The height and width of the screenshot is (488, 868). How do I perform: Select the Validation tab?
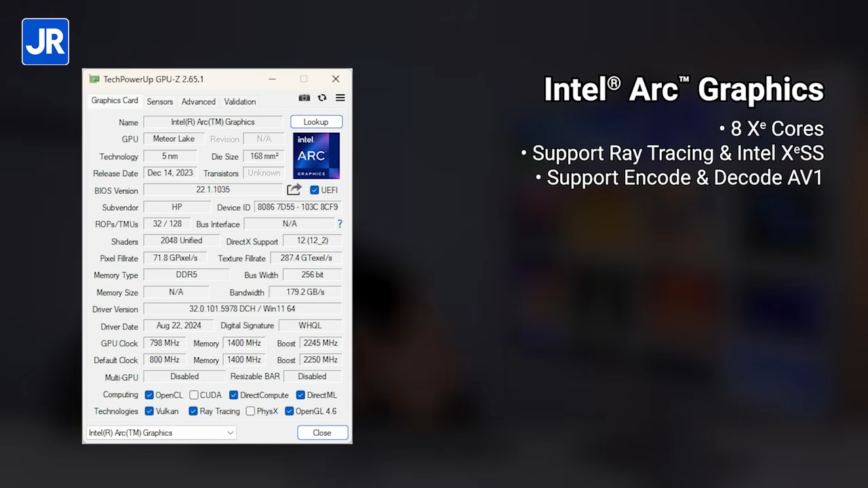(240, 102)
